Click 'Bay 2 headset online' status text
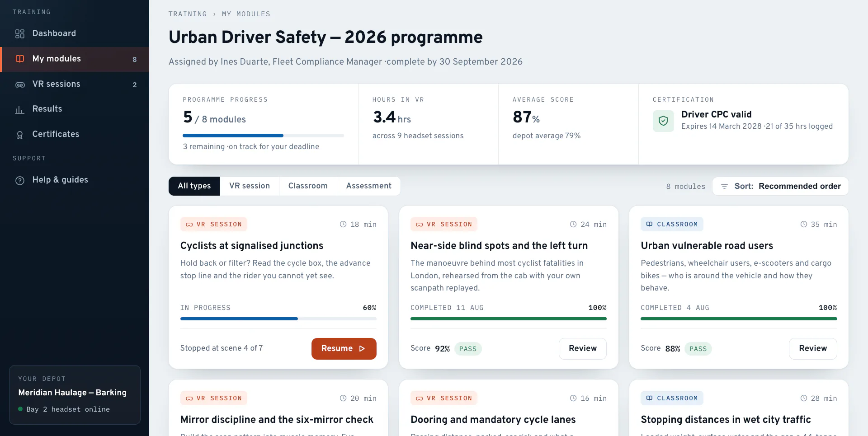This screenshot has width=868, height=436. pyautogui.click(x=68, y=409)
